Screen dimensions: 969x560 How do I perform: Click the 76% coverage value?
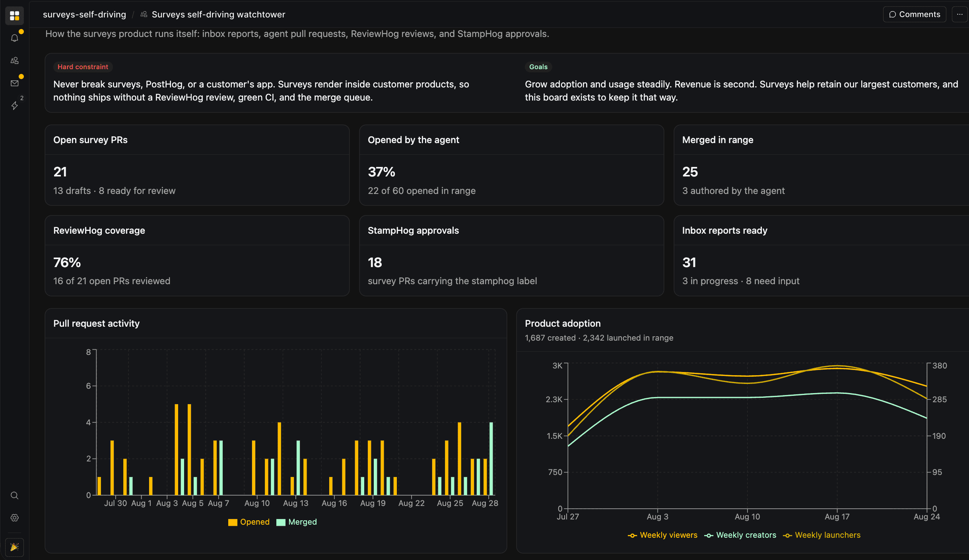click(x=67, y=262)
